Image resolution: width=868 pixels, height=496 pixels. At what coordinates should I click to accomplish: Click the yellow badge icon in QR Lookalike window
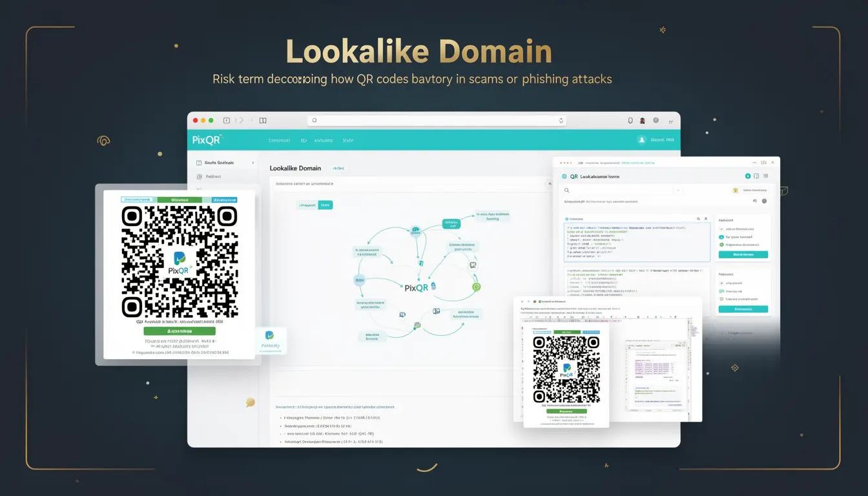tap(736, 191)
